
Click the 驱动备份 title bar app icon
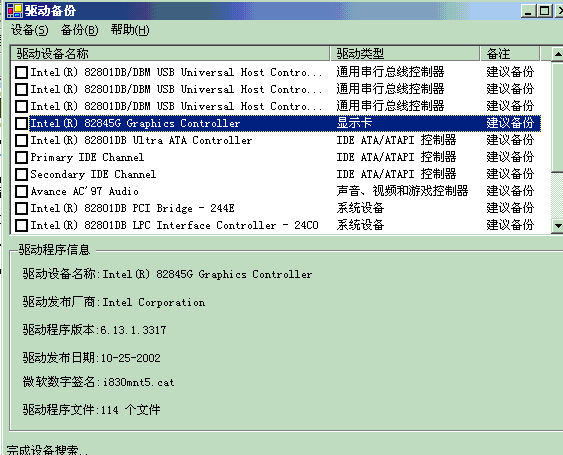pyautogui.click(x=15, y=10)
